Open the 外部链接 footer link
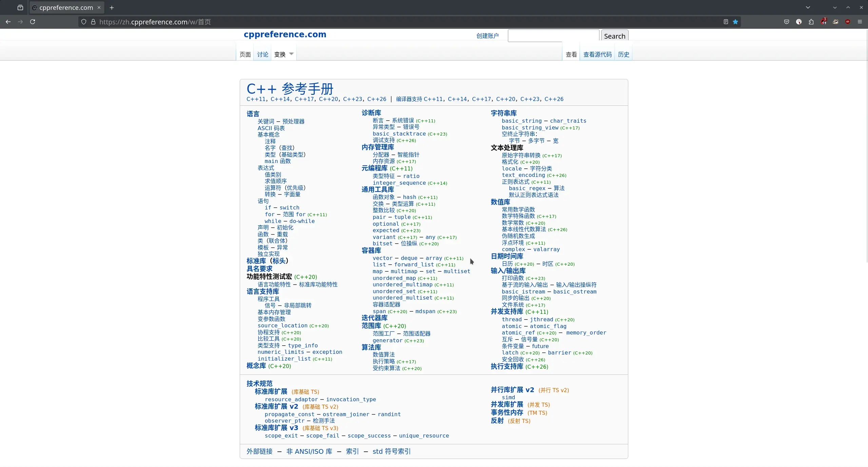This screenshot has height=467, width=868. (x=259, y=451)
